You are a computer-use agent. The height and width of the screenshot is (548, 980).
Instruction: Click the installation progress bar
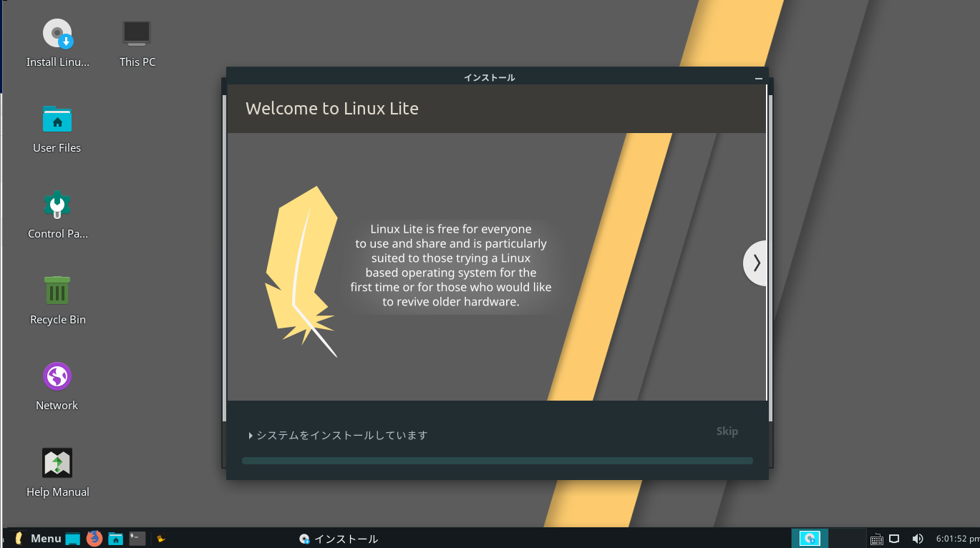(498, 461)
